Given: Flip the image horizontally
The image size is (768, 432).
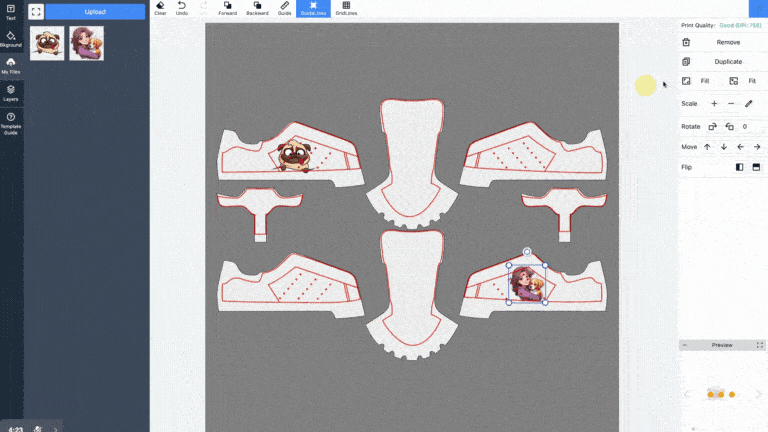Looking at the screenshot, I should click(x=740, y=167).
